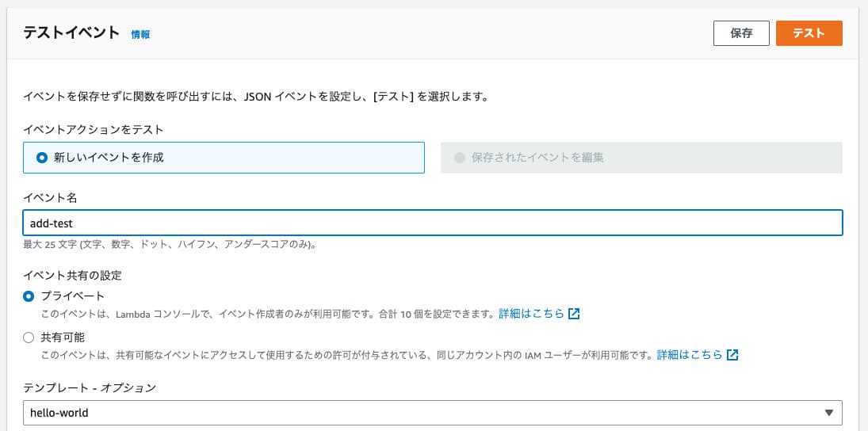Open 詳細はこちら link for shareable events

pyautogui.click(x=690, y=355)
